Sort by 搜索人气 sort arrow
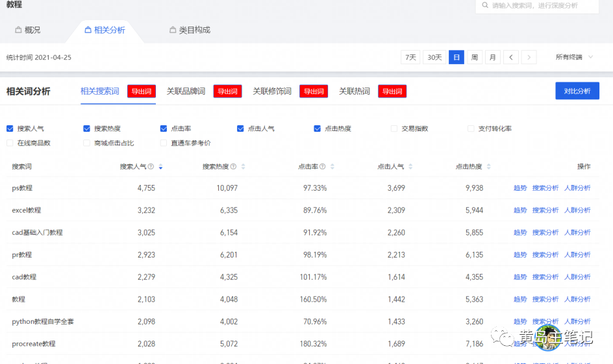 [x=160, y=167]
